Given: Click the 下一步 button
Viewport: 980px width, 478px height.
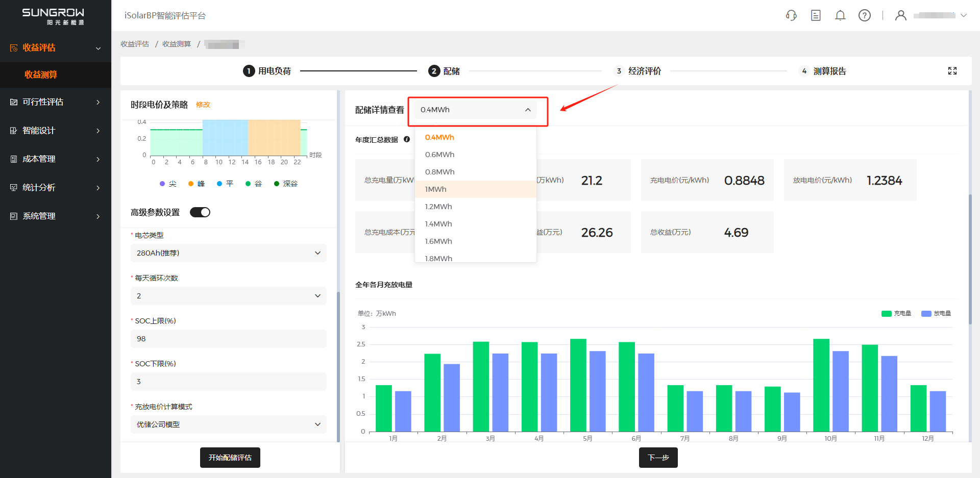Looking at the screenshot, I should pyautogui.click(x=658, y=458).
